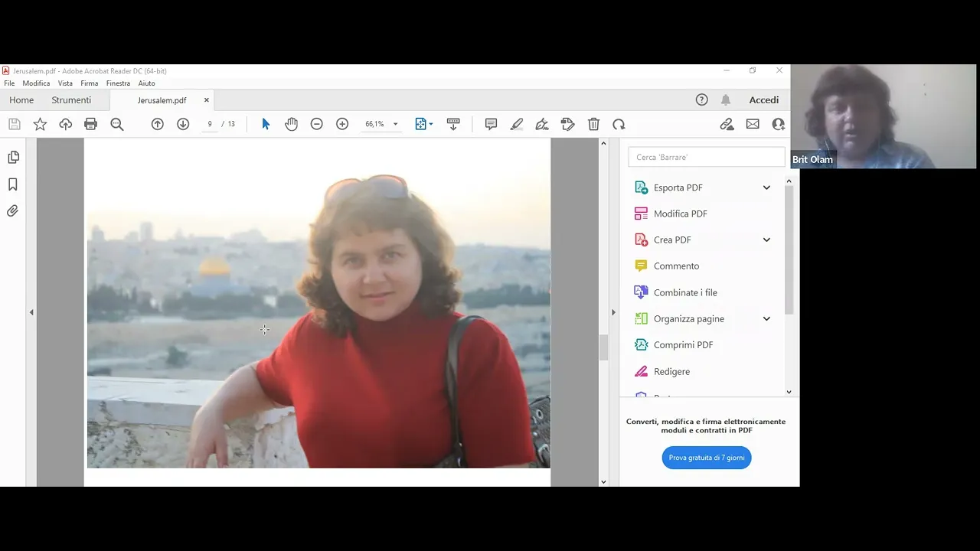Viewport: 980px width, 551px height.
Task: Open the File menu
Action: coord(9,83)
